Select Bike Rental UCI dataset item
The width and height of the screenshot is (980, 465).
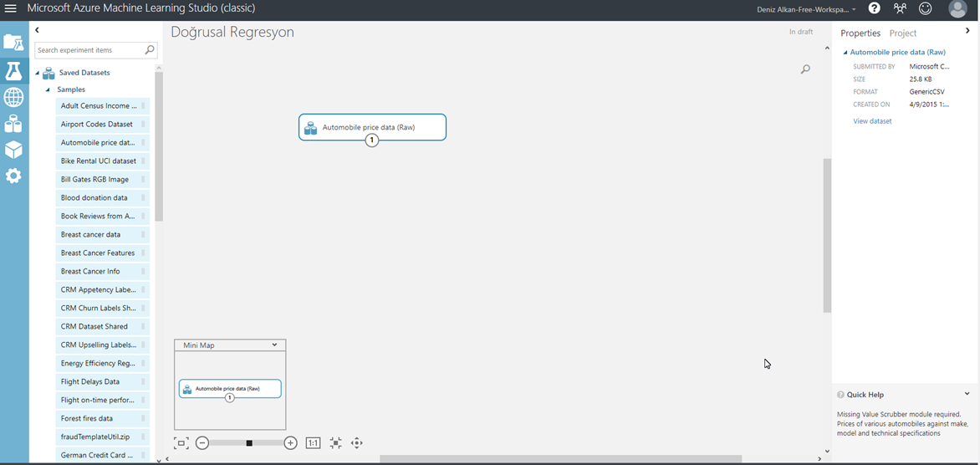coord(99,161)
